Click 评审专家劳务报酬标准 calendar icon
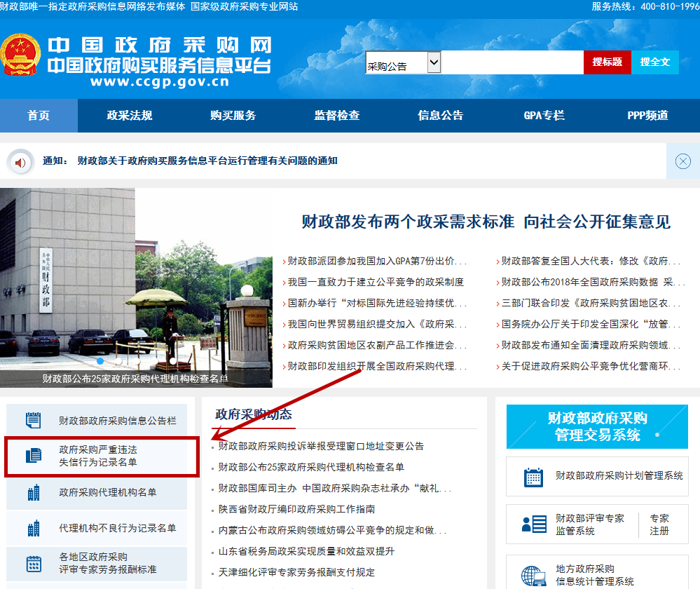 click(x=33, y=563)
